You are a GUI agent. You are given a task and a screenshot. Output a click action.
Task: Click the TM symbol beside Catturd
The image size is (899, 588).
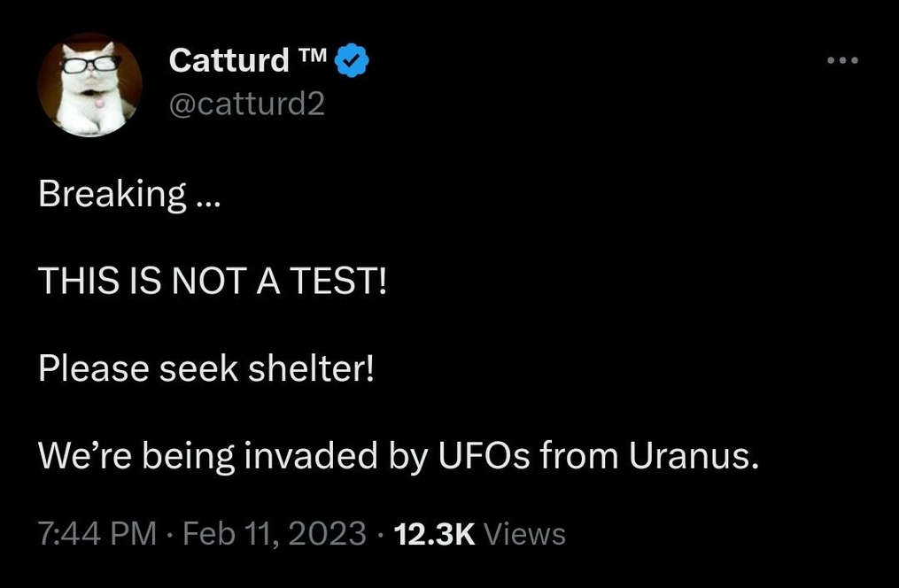pos(313,55)
